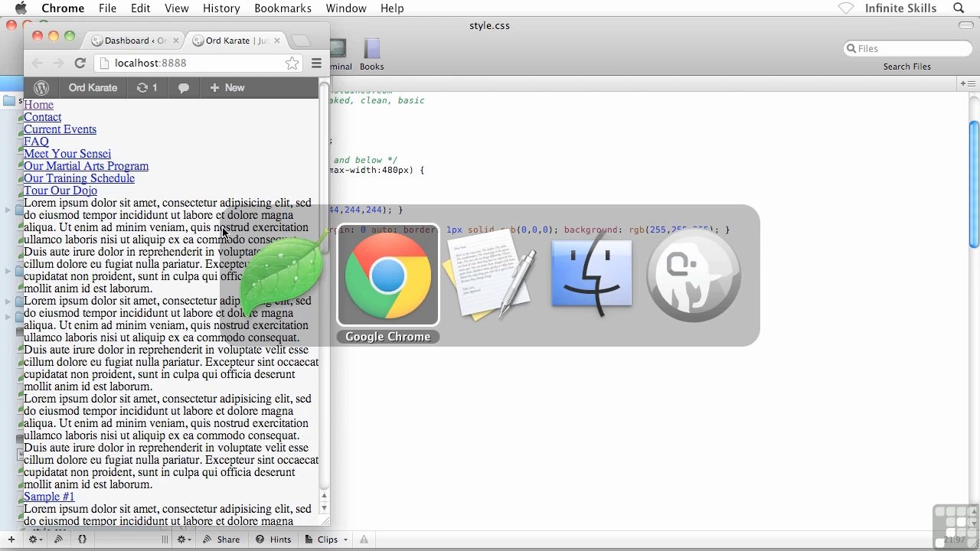Select the Ord Karate Chrome tab

pyautogui.click(x=237, y=41)
